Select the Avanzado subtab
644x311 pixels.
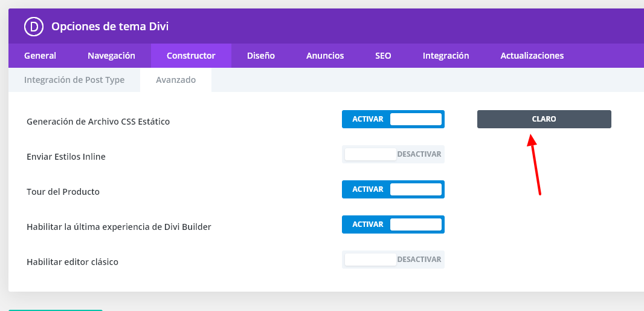coord(176,80)
